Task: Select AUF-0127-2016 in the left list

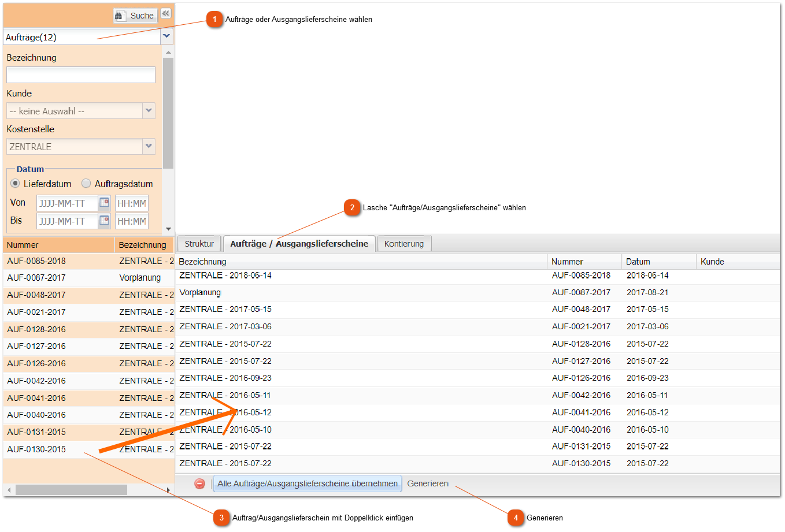Action: (88, 346)
